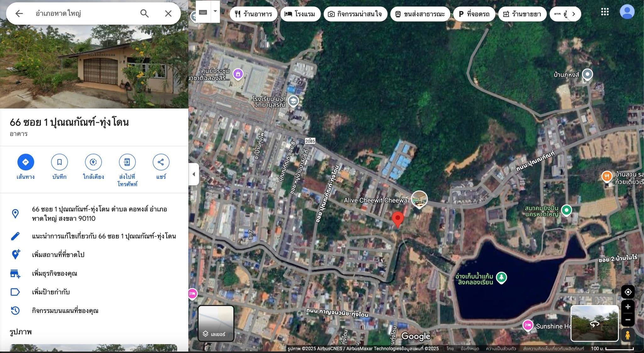
Task: Open ใกล้เคียง nearby search icon
Action: 93,162
